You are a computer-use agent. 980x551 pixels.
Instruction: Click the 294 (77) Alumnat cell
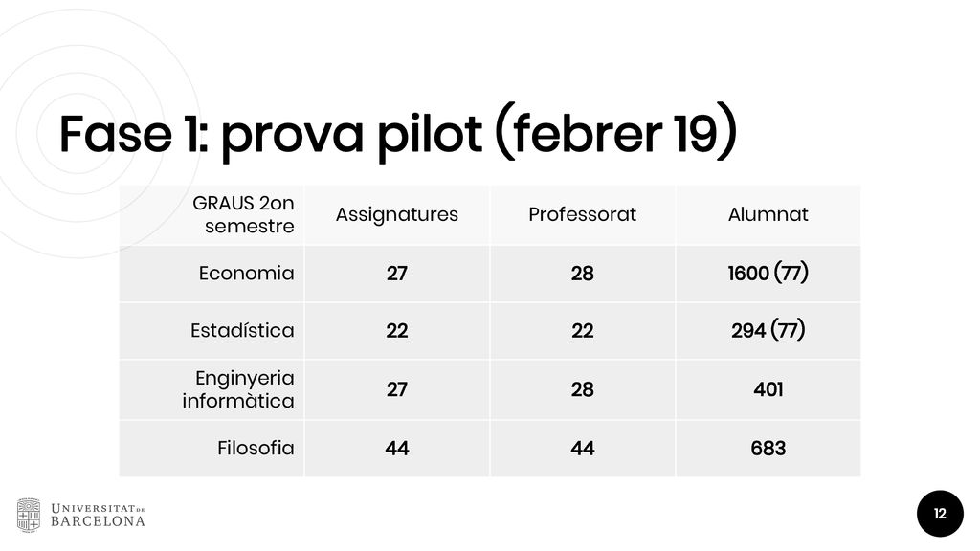coord(768,330)
